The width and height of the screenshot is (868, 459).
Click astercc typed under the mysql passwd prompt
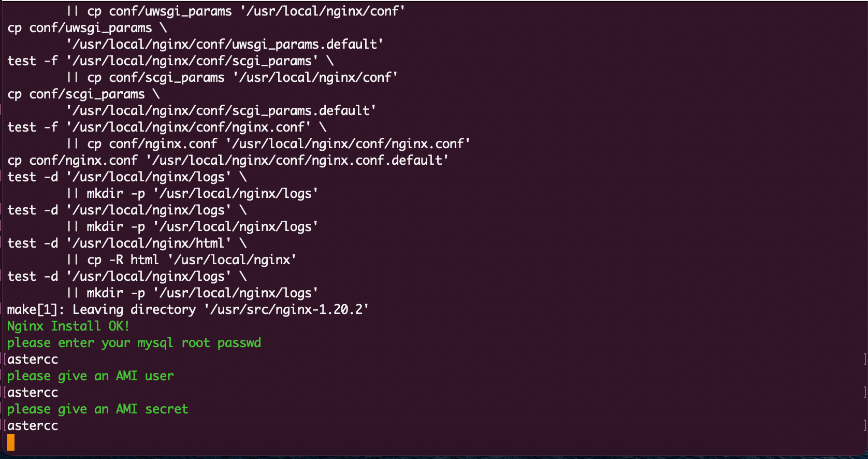(33, 360)
